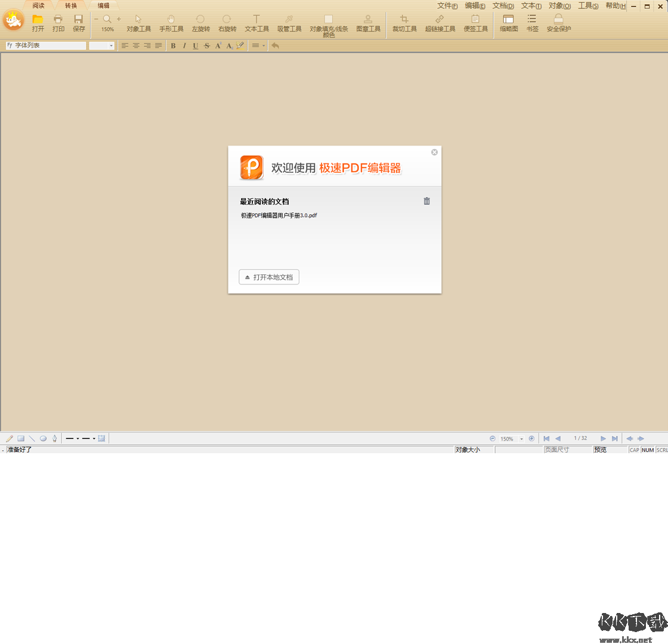The image size is (668, 644).
Task: Toggle italic formatting
Action: (x=184, y=45)
